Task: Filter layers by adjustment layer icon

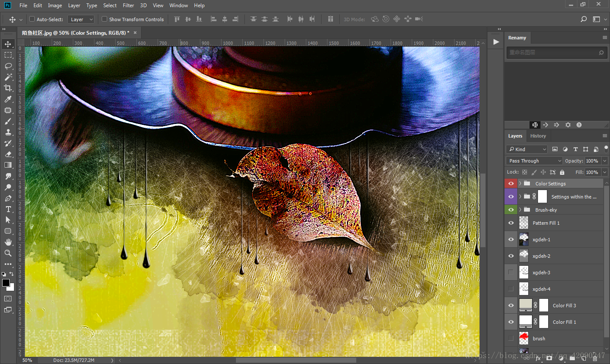Action: [x=565, y=149]
